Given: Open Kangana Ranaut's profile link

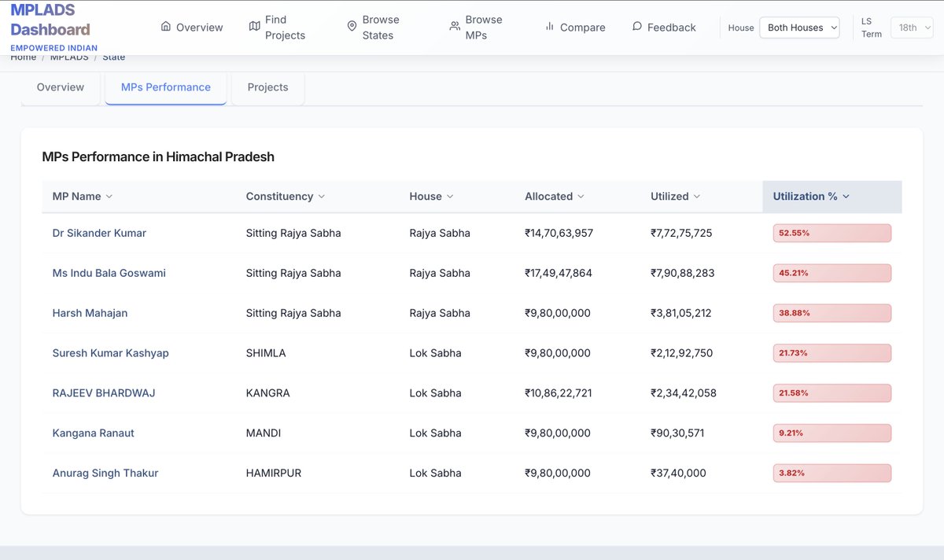Looking at the screenshot, I should pos(93,433).
